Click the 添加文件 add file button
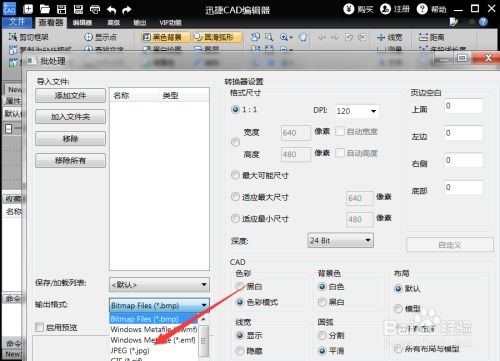This screenshot has width=500, height=361. 70,96
